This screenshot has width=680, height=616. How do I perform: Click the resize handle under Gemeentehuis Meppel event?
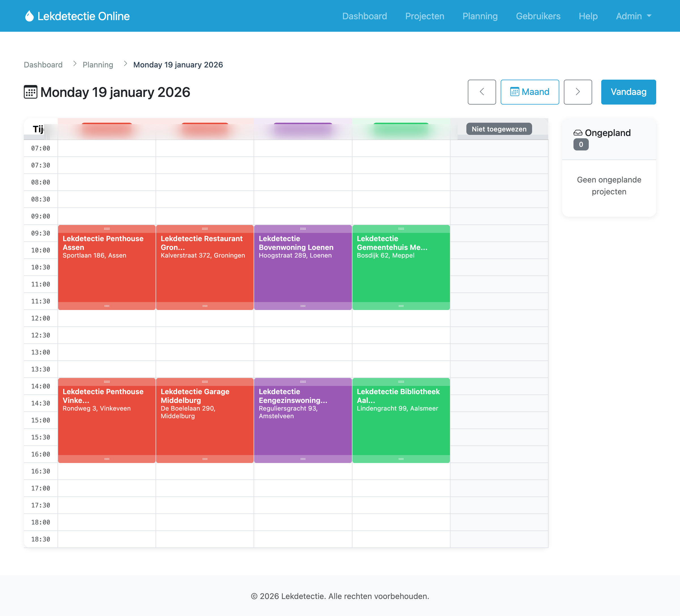coord(401,306)
